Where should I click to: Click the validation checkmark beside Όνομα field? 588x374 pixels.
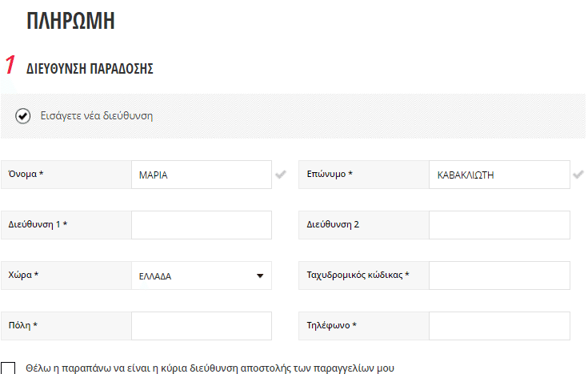[281, 175]
